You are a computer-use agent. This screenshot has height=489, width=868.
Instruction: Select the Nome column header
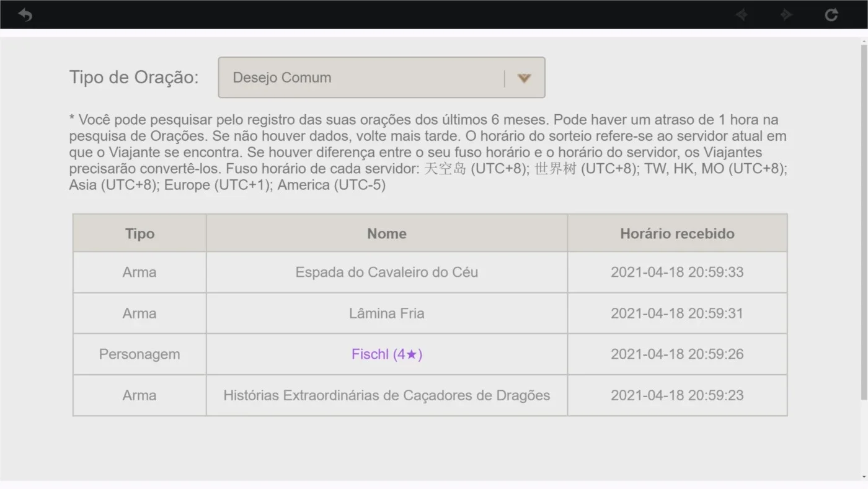point(387,233)
